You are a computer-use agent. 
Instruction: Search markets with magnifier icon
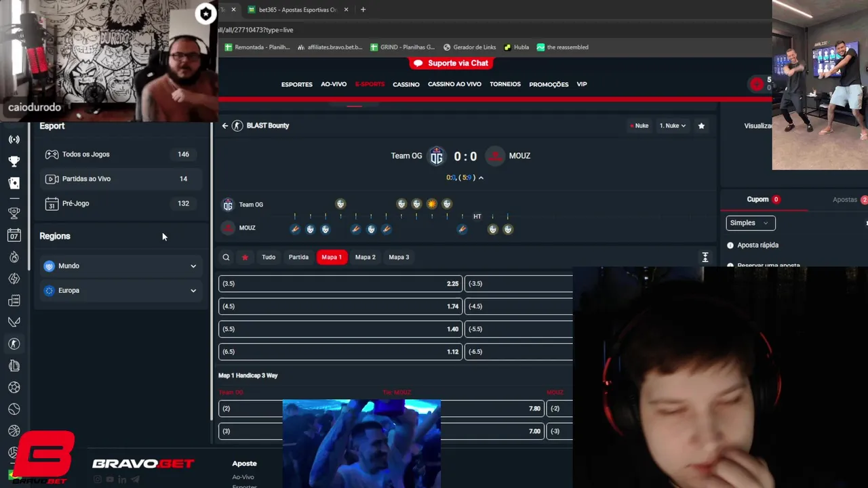[x=226, y=258]
